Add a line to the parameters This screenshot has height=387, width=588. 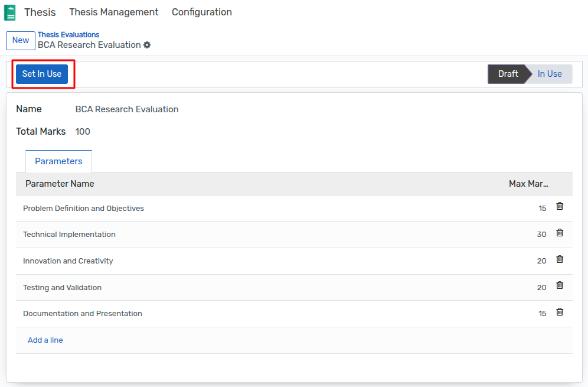(45, 340)
